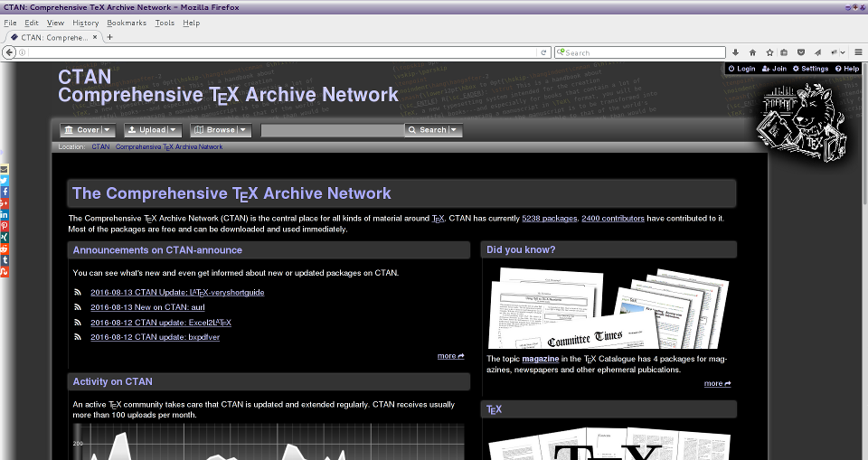The height and width of the screenshot is (460, 868).
Task: Expand the Upload dropdown arrow
Action: (x=174, y=130)
